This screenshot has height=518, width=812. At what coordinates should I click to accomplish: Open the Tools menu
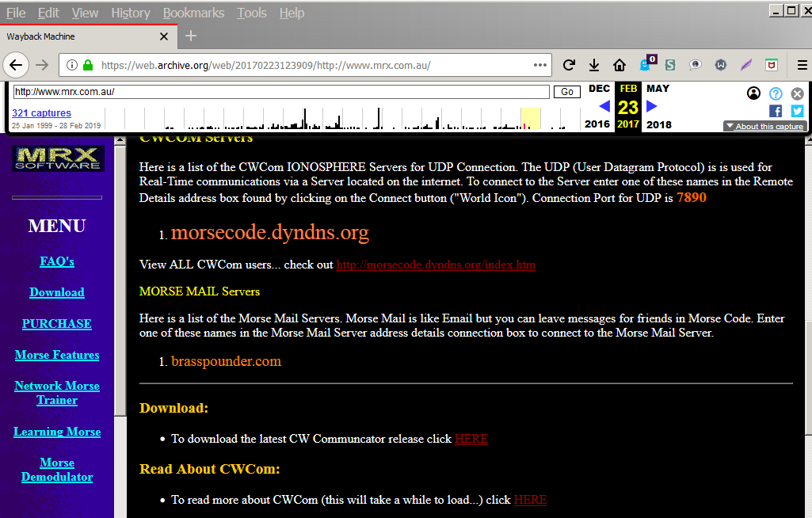pos(252,13)
